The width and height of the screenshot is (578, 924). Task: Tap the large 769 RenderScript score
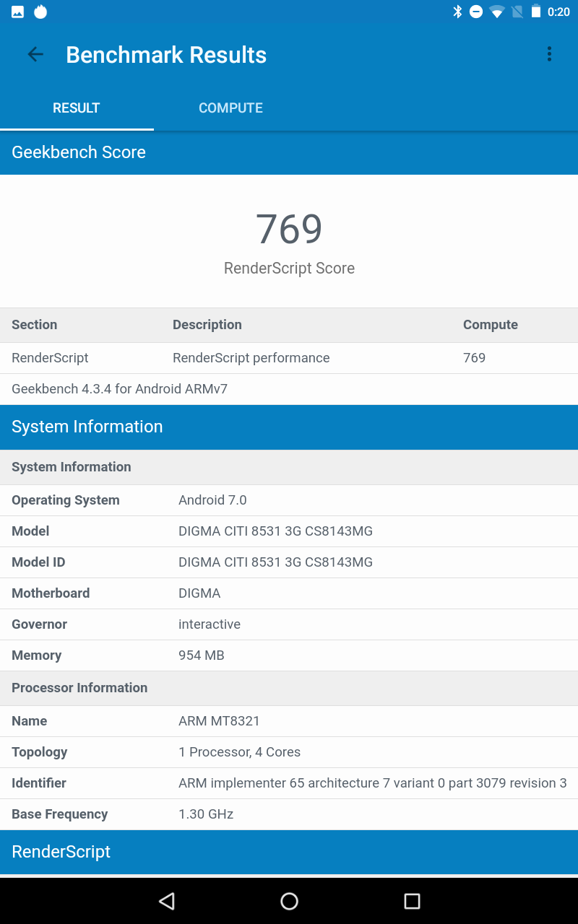(289, 230)
